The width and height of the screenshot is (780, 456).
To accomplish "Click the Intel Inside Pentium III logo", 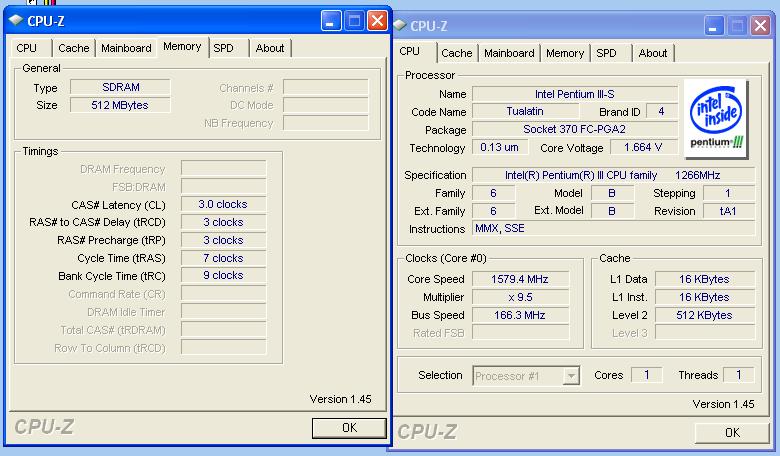I will click(x=716, y=119).
